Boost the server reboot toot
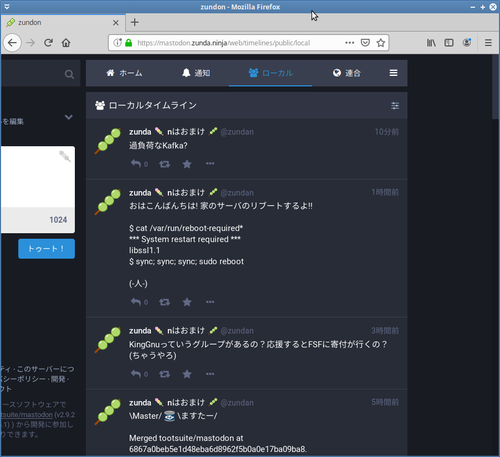The width and height of the screenshot is (500, 457). tap(164, 302)
